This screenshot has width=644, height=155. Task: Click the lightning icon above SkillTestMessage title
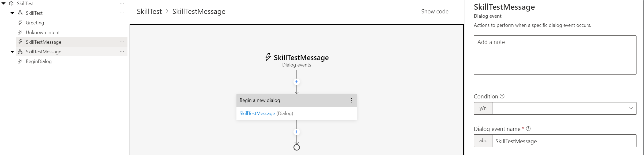point(268,57)
